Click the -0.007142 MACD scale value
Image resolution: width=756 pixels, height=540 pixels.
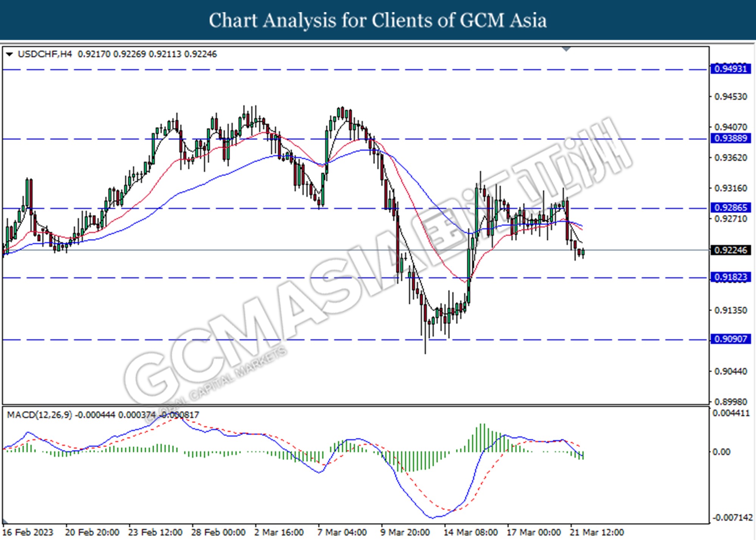tap(732, 517)
